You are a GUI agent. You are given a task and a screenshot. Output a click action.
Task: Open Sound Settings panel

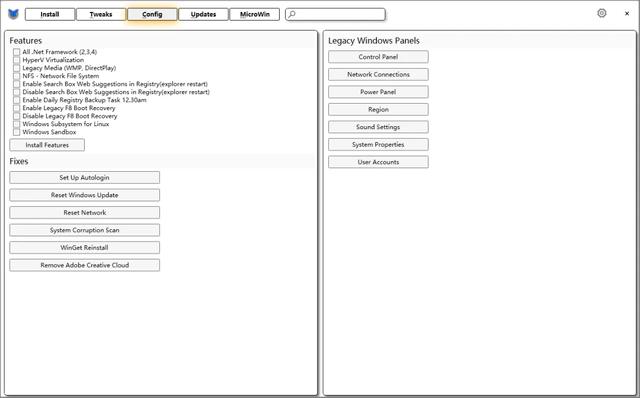378,127
